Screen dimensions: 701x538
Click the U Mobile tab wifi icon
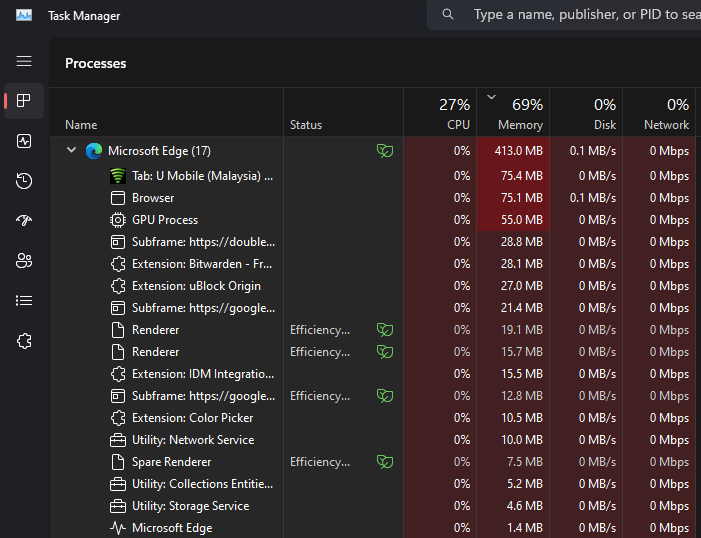pyautogui.click(x=118, y=176)
